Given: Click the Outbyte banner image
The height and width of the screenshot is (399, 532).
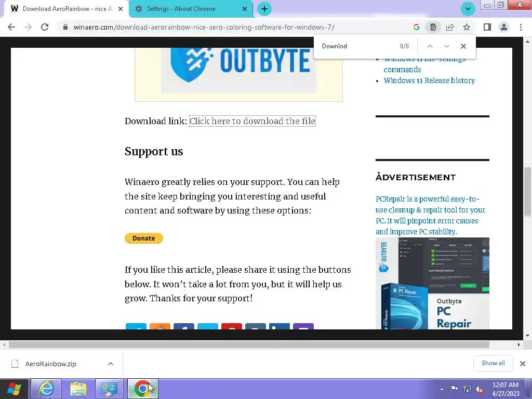Looking at the screenshot, I should 238,70.
